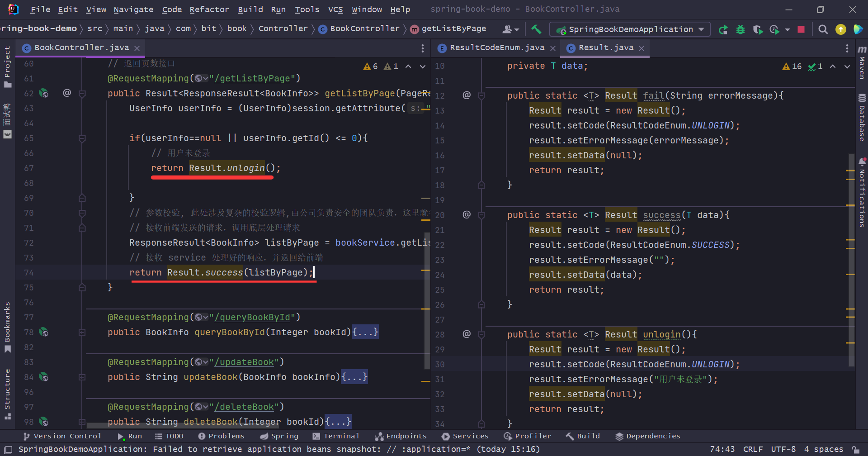868x456 pixels.
Task: Click getListByPage in breadcrumb navigation bar
Action: [448, 29]
